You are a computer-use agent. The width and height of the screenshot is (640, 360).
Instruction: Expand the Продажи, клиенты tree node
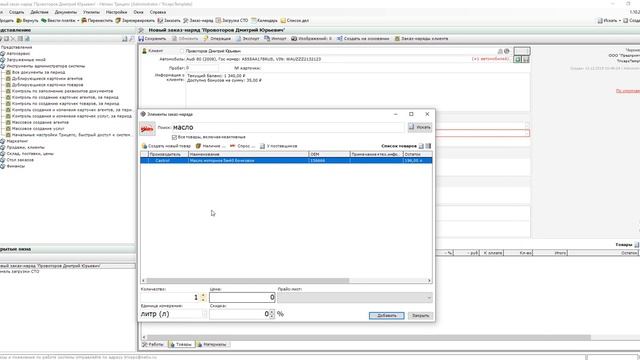tap(2, 147)
